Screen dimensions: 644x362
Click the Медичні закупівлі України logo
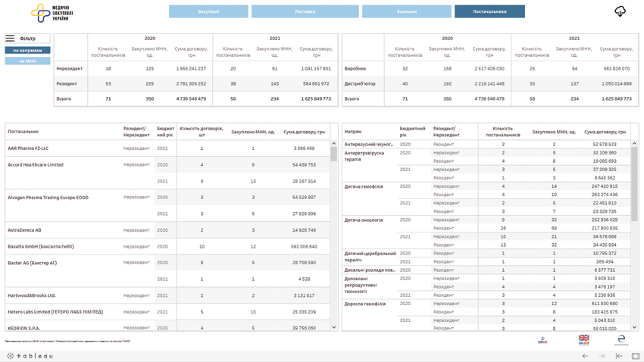pos(52,13)
